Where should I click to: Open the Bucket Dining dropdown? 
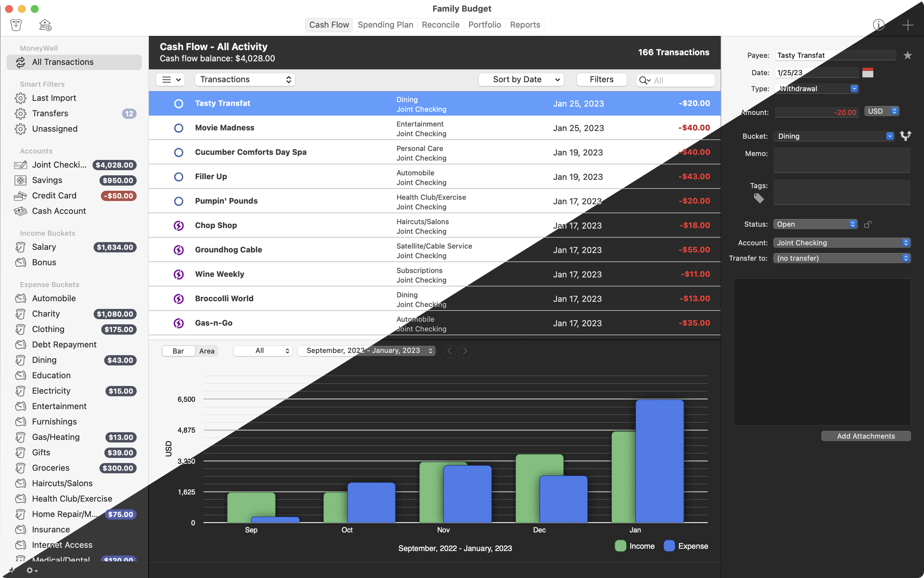click(x=834, y=136)
